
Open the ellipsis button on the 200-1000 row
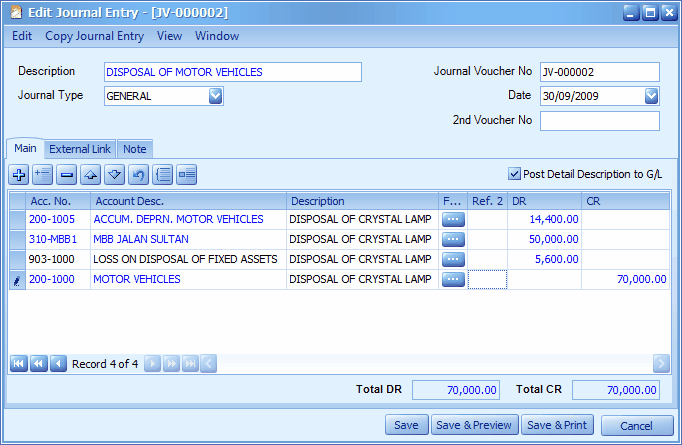click(453, 279)
